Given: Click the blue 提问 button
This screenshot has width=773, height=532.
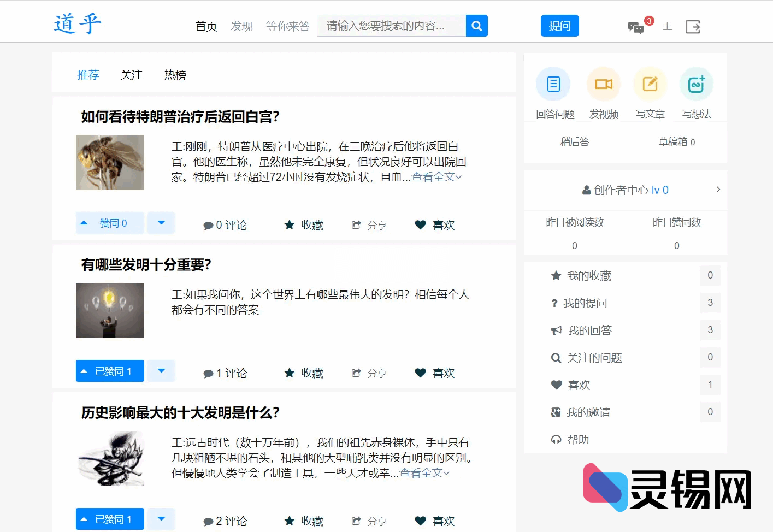Looking at the screenshot, I should (559, 25).
